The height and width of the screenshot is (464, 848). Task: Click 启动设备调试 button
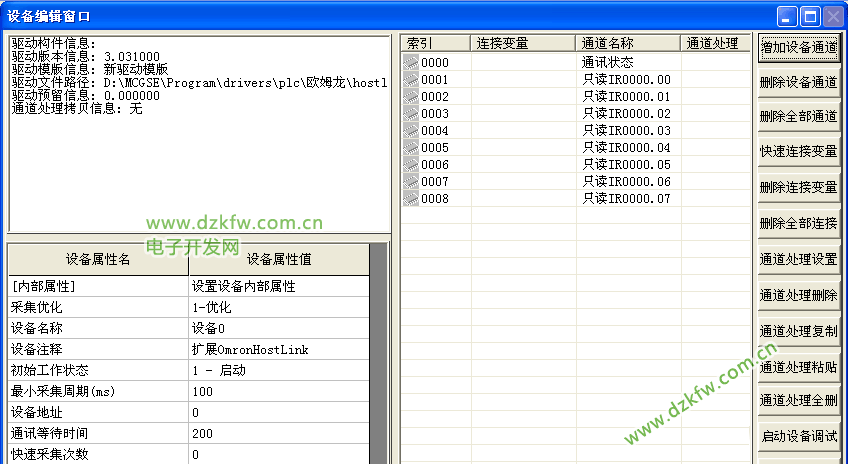[x=798, y=437]
